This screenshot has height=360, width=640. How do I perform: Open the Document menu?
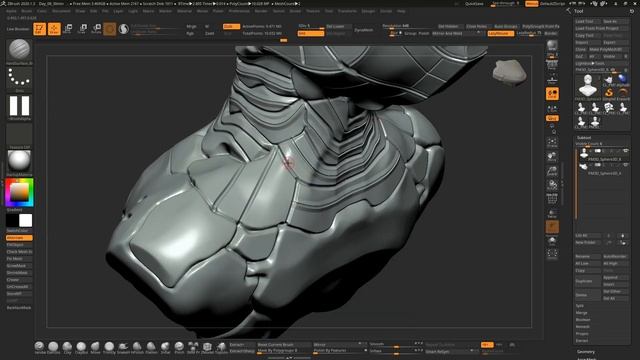pos(61,11)
